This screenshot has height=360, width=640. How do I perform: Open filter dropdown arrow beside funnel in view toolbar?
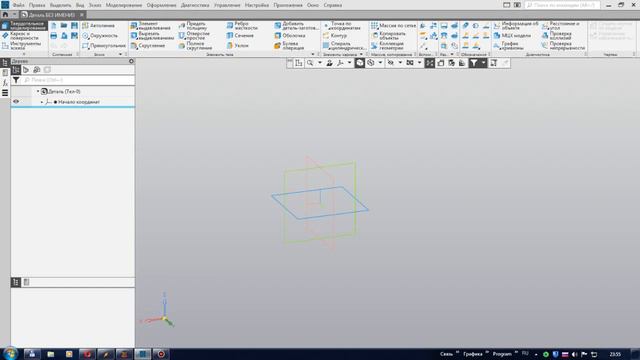tap(483, 63)
